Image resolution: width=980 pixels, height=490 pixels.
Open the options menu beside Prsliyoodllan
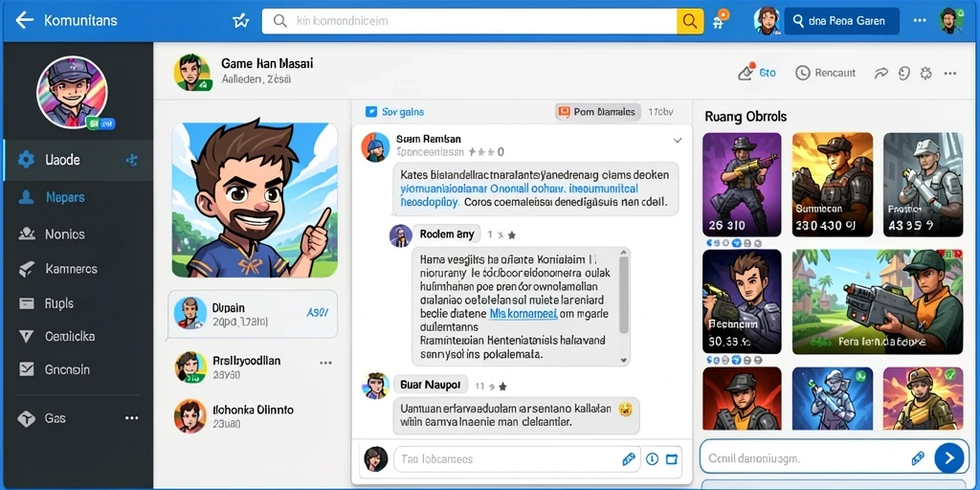pyautogui.click(x=325, y=363)
